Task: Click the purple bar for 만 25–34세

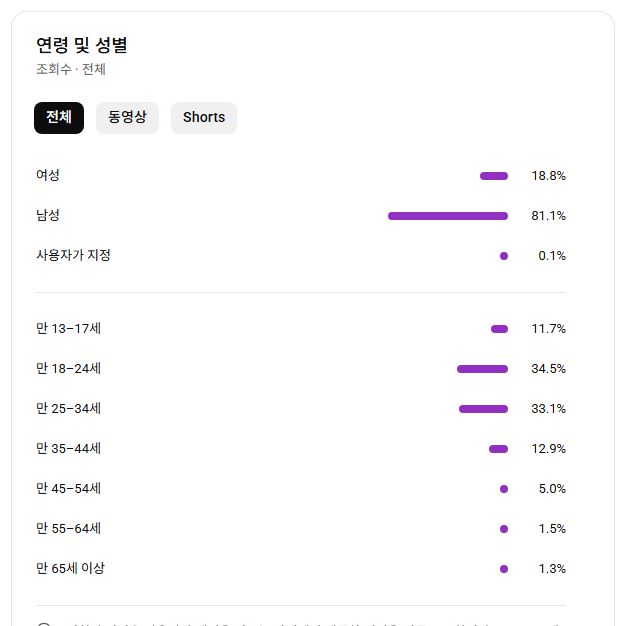Action: (483, 409)
